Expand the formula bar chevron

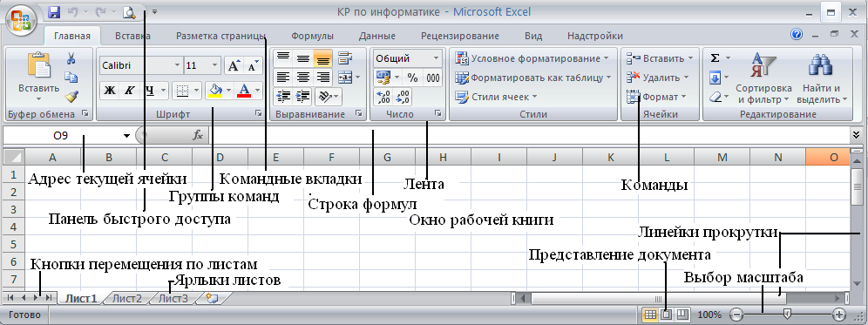pos(857,134)
